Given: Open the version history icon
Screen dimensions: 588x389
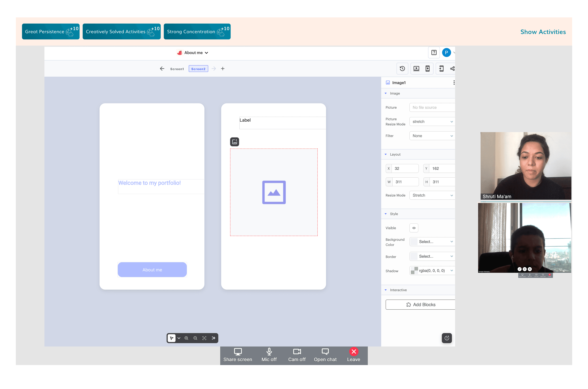Looking at the screenshot, I should pos(402,69).
